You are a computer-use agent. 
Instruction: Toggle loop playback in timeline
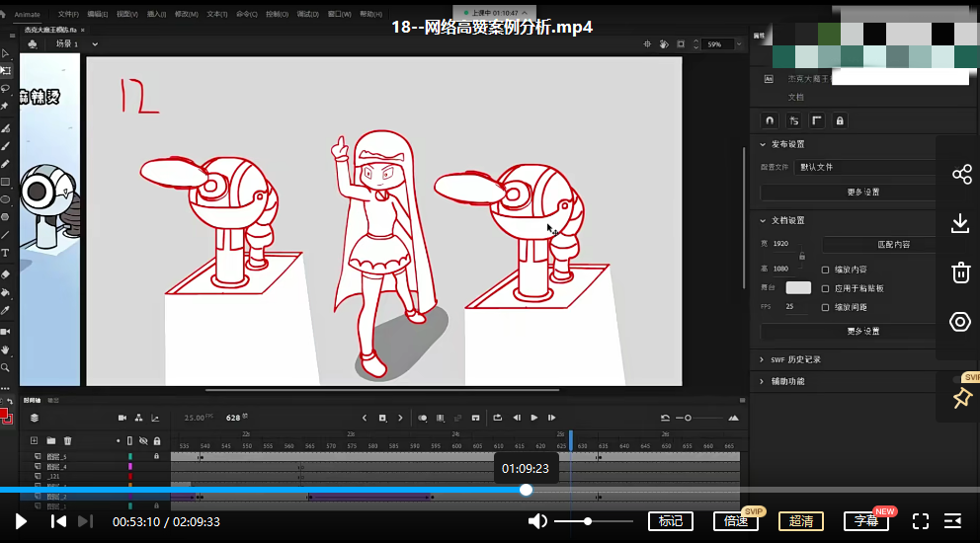point(498,418)
